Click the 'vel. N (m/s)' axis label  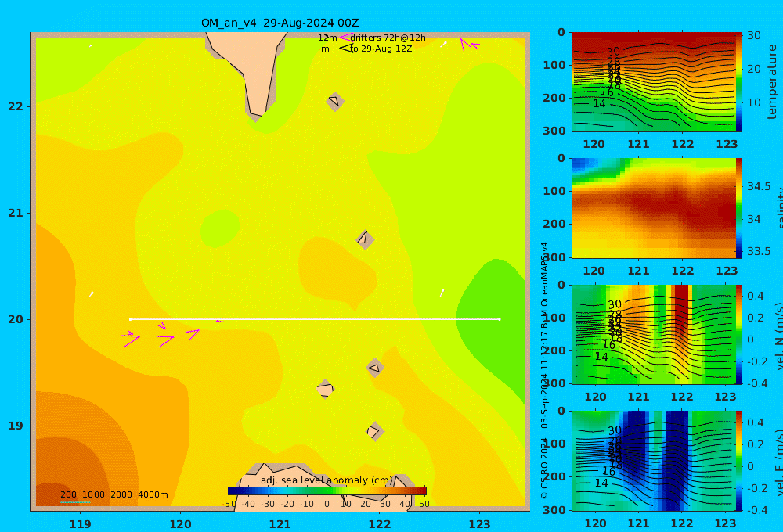click(x=778, y=336)
